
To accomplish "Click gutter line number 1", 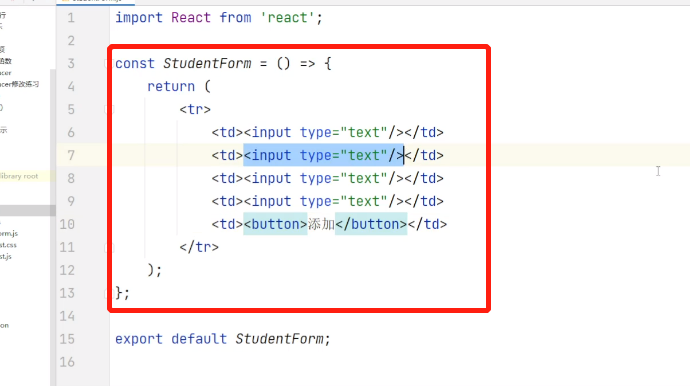I will coord(71,18).
